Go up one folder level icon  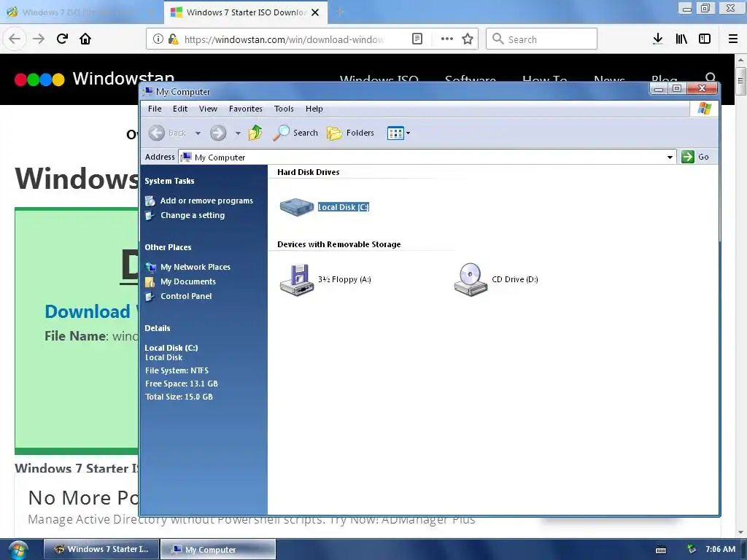255,133
